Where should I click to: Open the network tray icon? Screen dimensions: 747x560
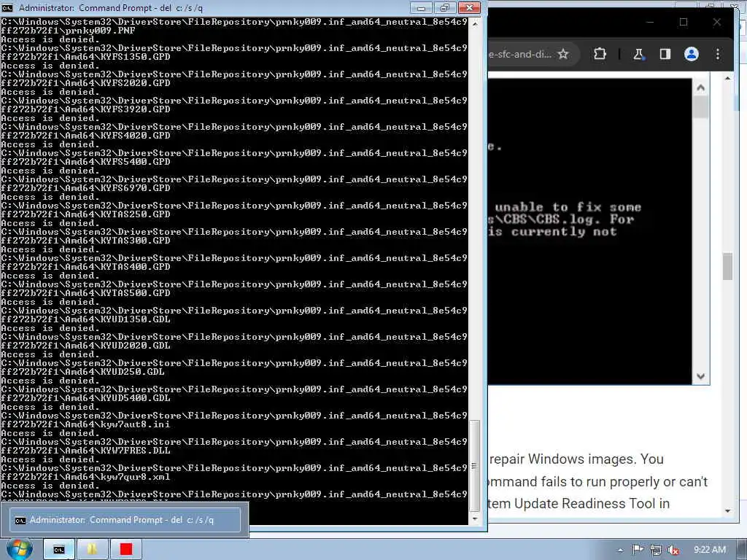tap(656, 550)
